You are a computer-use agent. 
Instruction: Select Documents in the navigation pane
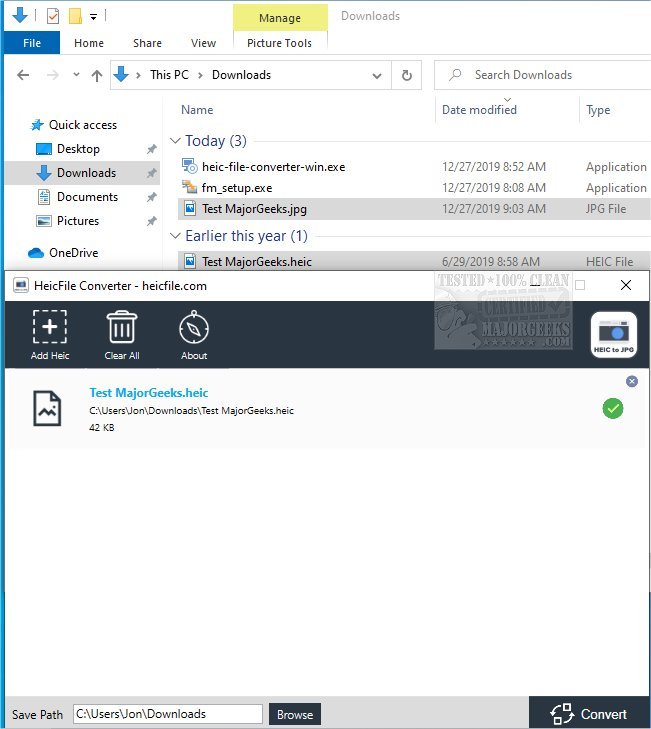pos(87,197)
